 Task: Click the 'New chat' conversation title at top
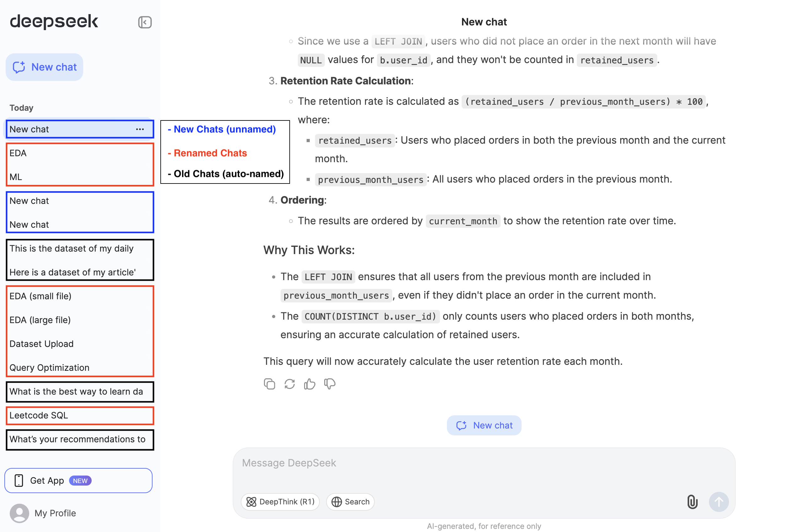point(484,22)
